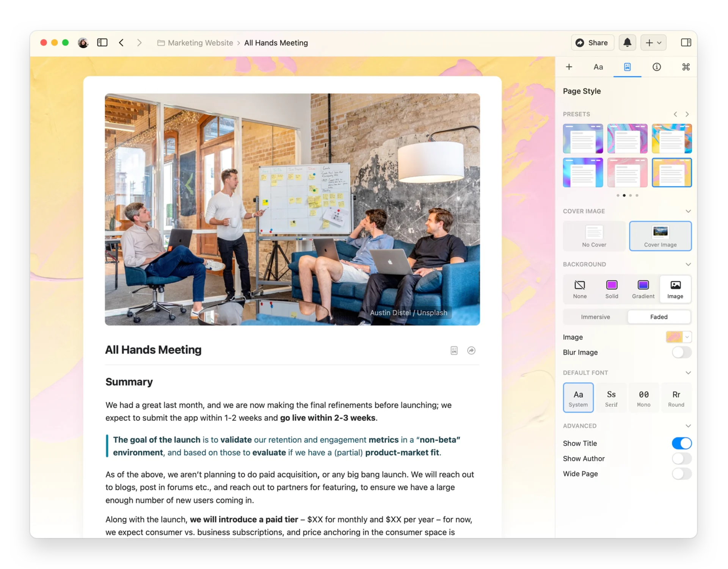Open the command shortcuts tab icon
This screenshot has height=569, width=728.
tap(686, 67)
